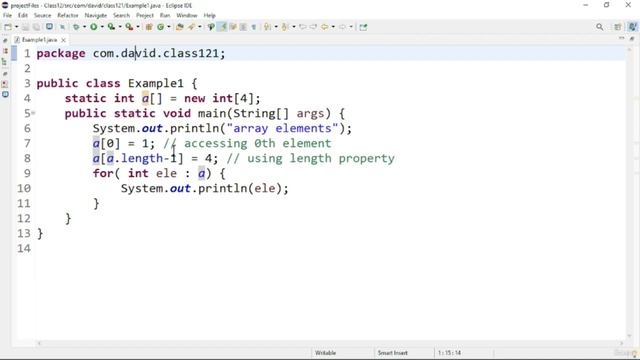
Task: Click the Smart Insert status entry
Action: point(392,353)
